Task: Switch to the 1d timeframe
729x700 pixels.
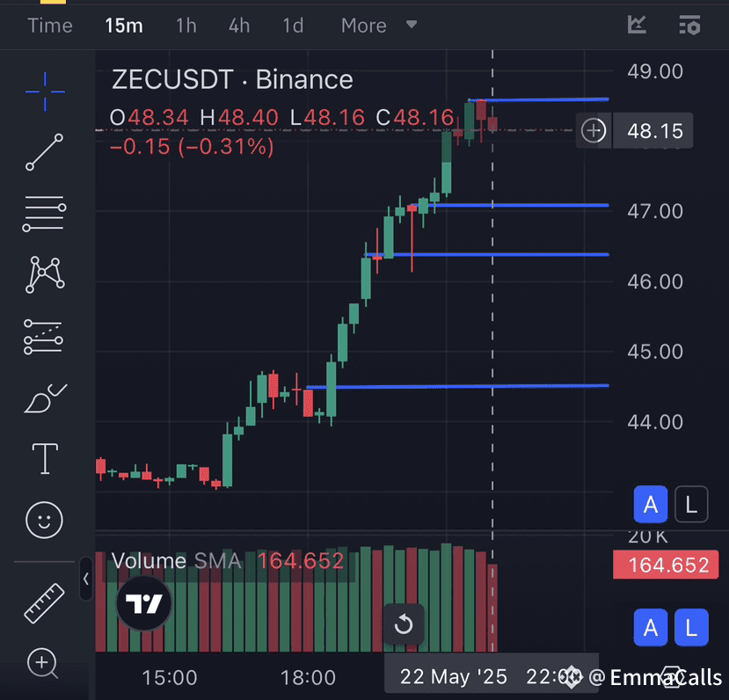Action: pos(293,26)
